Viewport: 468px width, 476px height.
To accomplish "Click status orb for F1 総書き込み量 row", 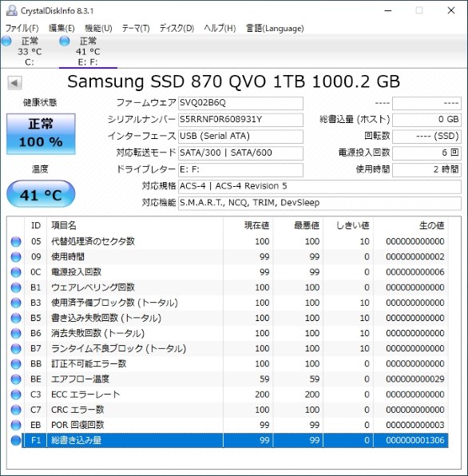I will point(16,440).
